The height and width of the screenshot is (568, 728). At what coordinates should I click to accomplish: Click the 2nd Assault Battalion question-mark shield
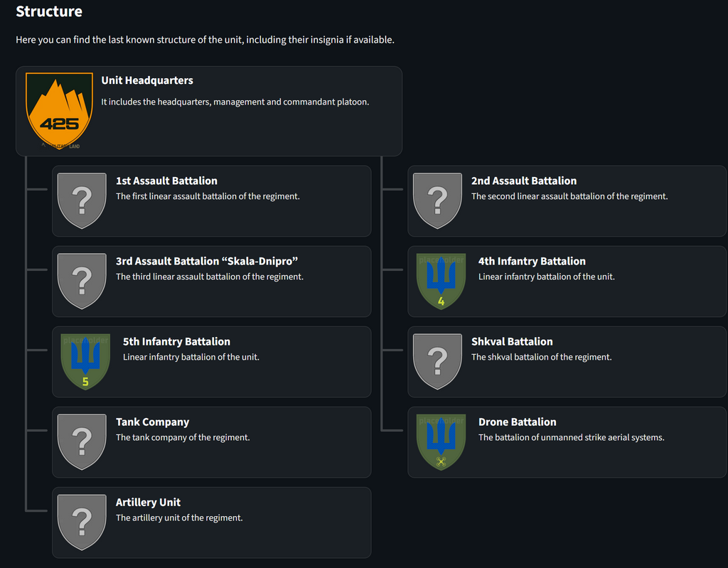click(x=437, y=200)
